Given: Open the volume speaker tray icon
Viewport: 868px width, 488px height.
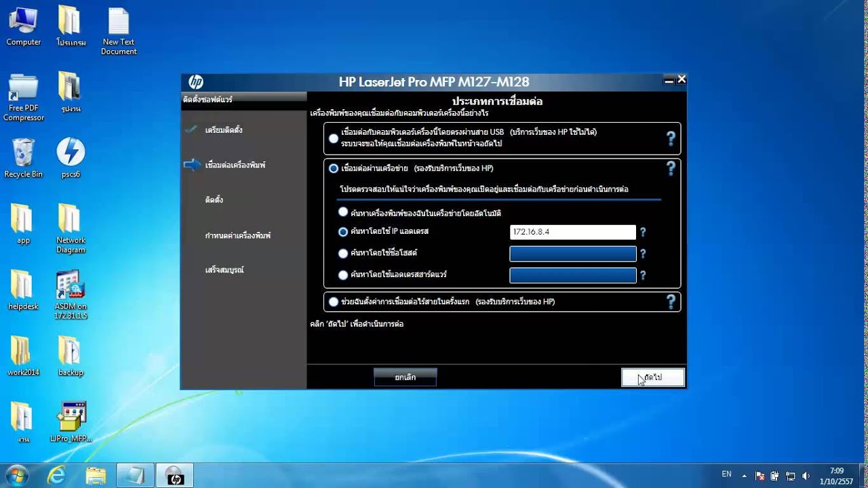Looking at the screenshot, I should (806, 476).
